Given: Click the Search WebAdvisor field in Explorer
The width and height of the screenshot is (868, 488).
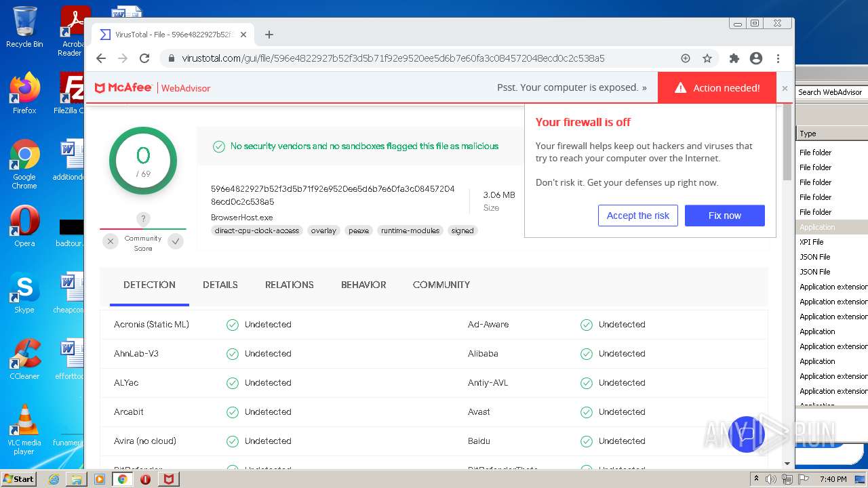Looking at the screenshot, I should point(832,92).
